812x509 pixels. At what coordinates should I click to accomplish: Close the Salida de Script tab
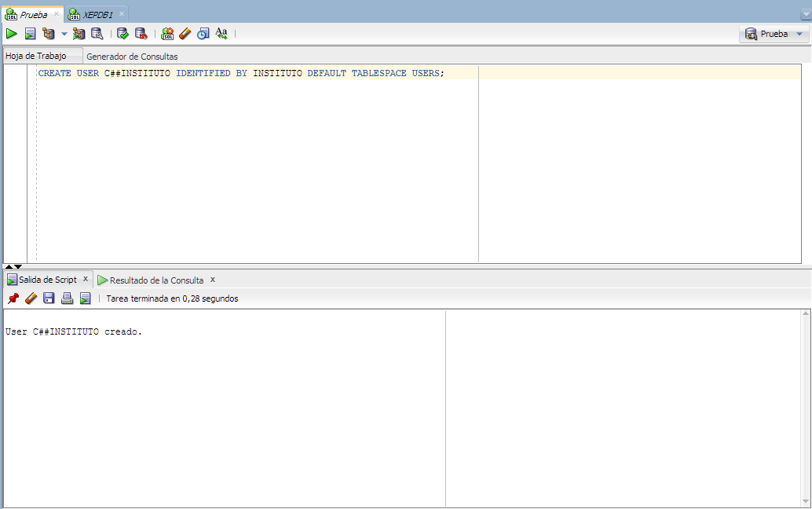(86, 280)
